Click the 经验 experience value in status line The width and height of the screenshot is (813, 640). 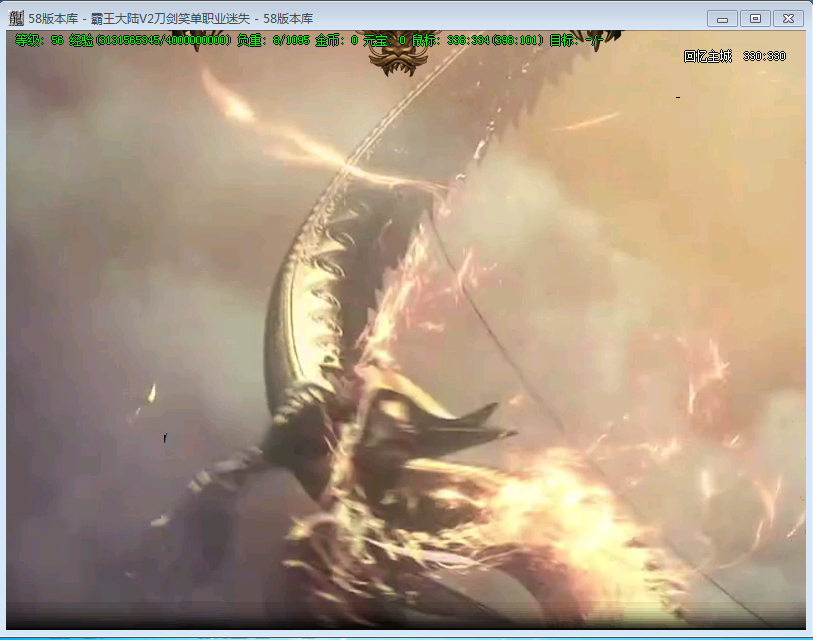point(150,40)
